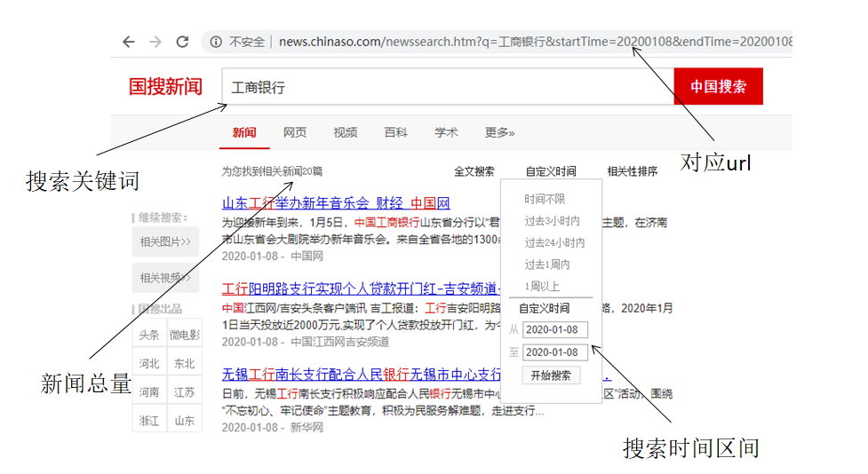Click source text 2020-01-08 - 中国江西网吉安频道
This screenshot has width=868, height=474.
point(305,342)
